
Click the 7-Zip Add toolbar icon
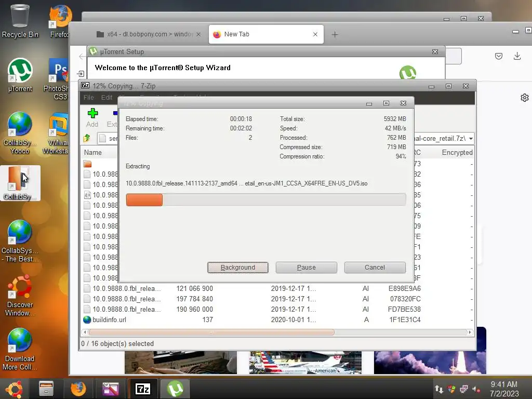(92, 118)
